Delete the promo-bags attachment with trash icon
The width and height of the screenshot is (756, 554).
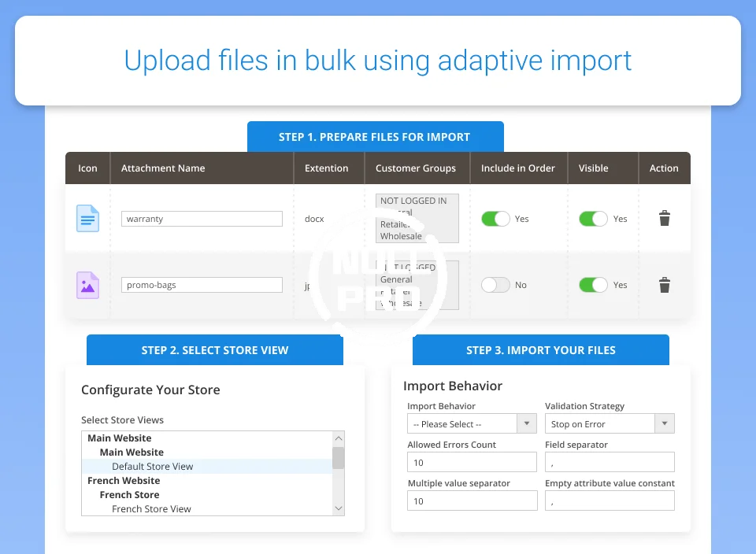pos(664,285)
